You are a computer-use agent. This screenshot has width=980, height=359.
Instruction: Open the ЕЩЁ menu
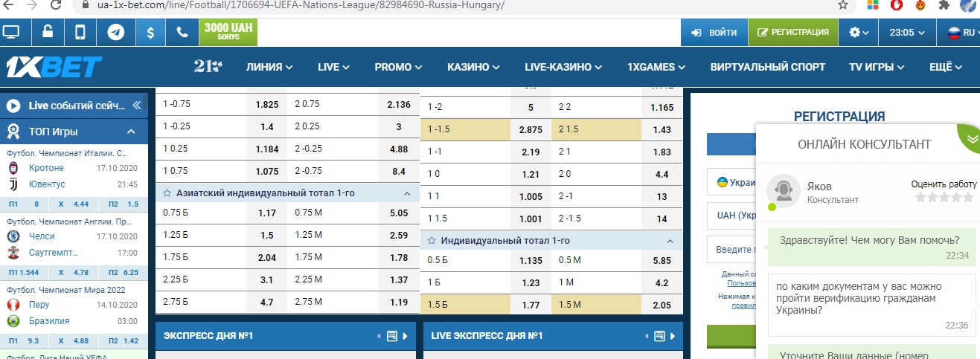[x=946, y=67]
